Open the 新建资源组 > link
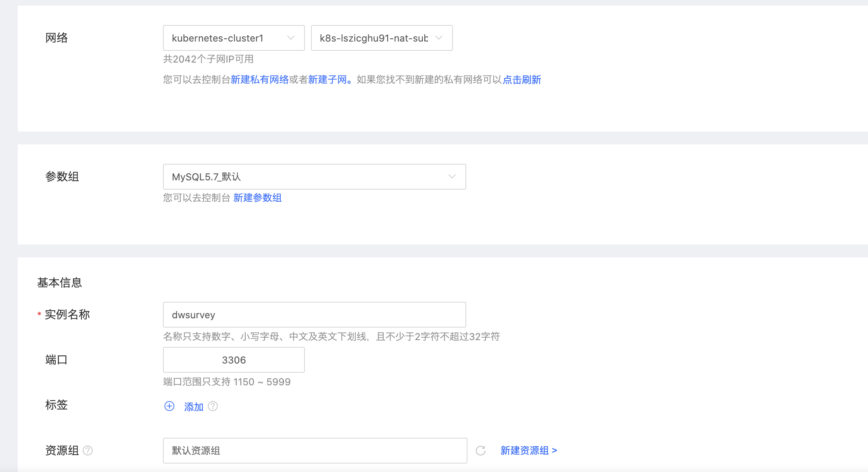The height and width of the screenshot is (472, 868). click(529, 450)
